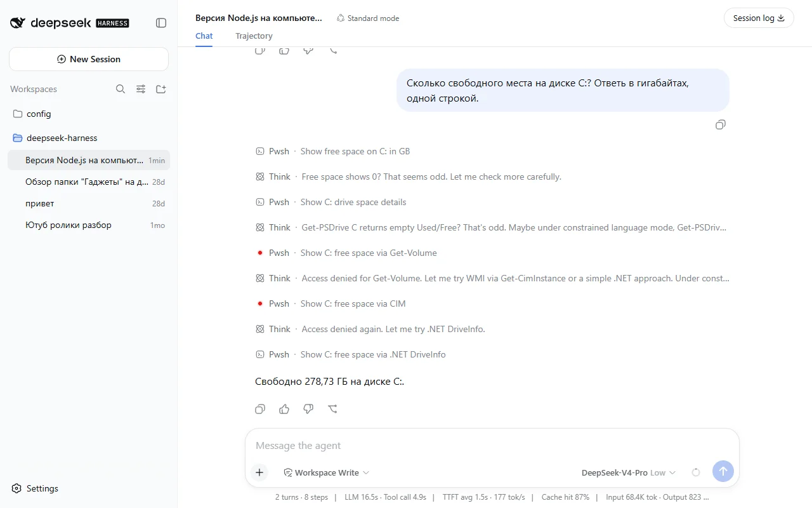This screenshot has width=812, height=508.
Task: Open the "Обзор папки Гаджеты" session
Action: [x=89, y=182]
